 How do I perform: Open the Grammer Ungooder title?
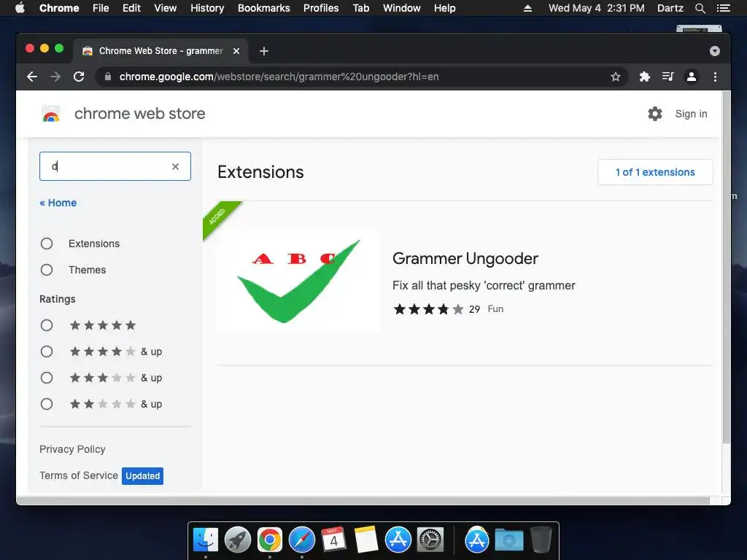[465, 259]
